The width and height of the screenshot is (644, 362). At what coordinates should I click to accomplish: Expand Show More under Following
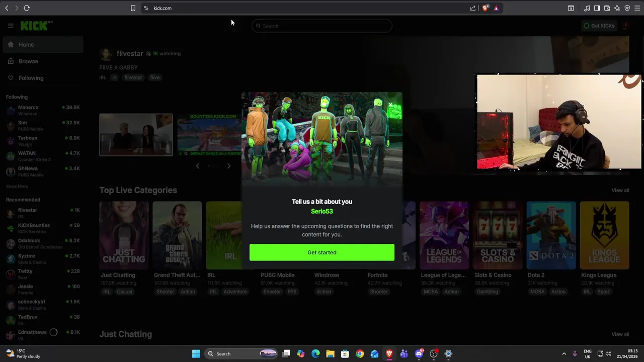click(x=17, y=187)
